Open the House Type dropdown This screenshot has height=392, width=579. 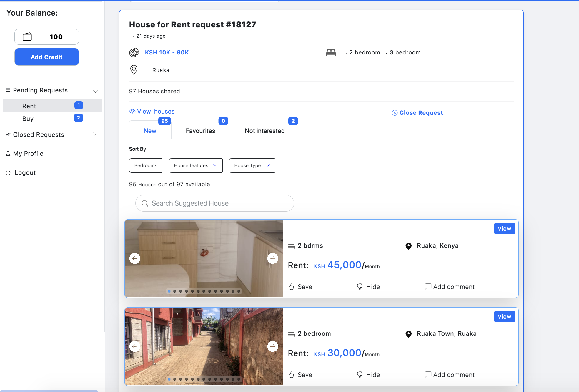[x=252, y=165]
